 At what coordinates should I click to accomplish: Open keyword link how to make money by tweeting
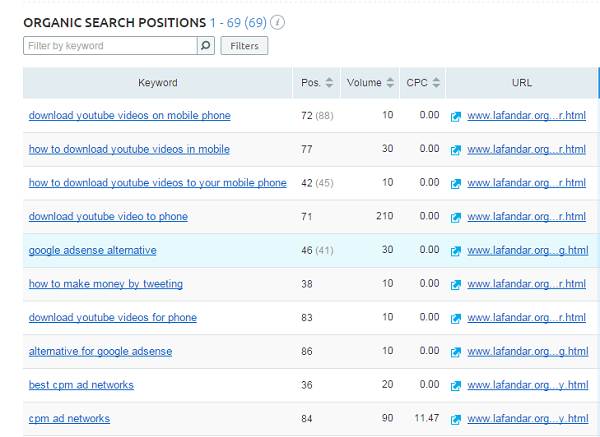pos(105,284)
